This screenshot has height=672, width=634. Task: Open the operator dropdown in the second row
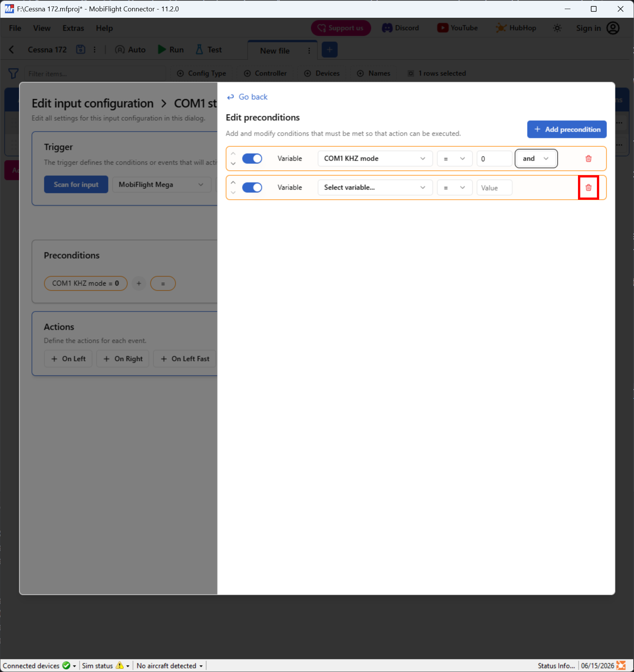(455, 188)
